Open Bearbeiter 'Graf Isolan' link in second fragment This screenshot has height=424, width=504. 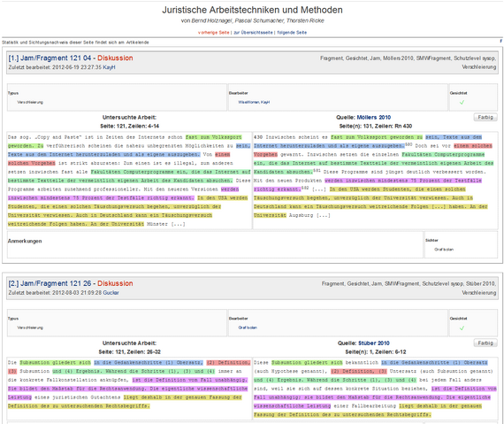[248, 328]
